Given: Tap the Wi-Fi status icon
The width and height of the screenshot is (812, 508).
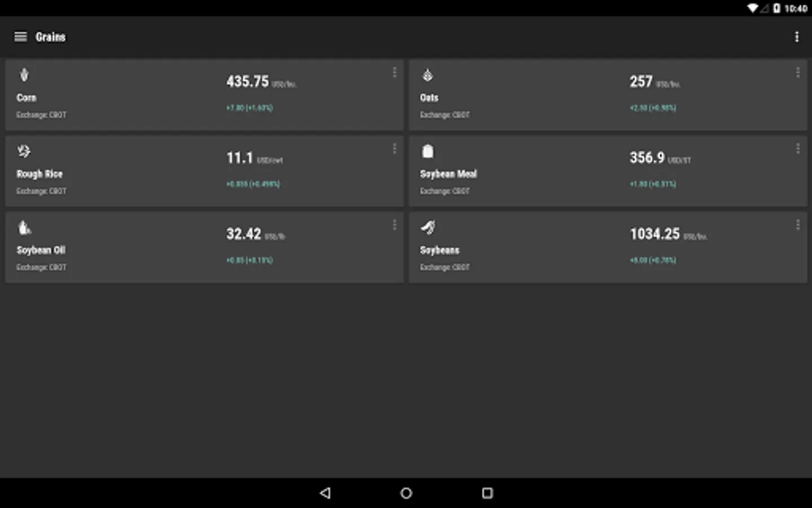Looking at the screenshot, I should click(x=753, y=8).
